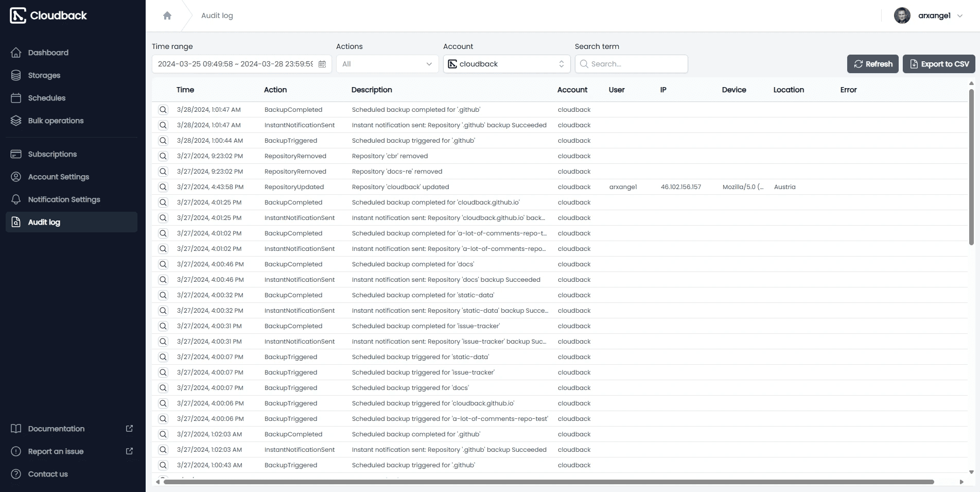The width and height of the screenshot is (980, 492).
Task: View details of 3/28/2024 1:00:44 AM BackupTriggered row
Action: pyautogui.click(x=163, y=141)
